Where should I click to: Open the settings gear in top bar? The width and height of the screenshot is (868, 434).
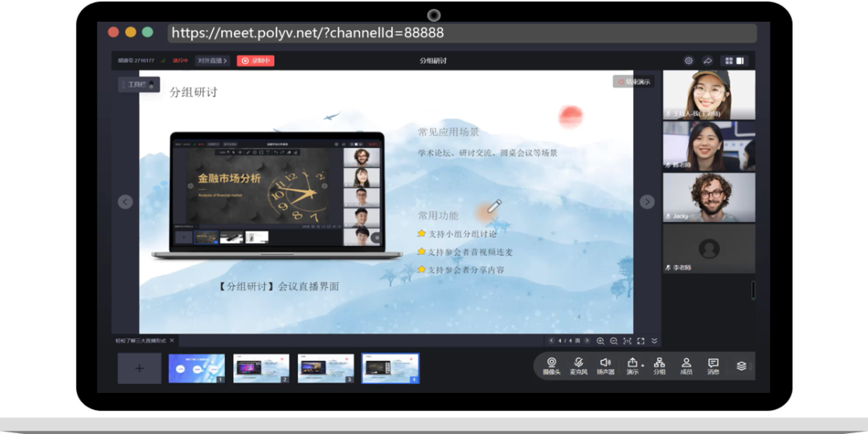coord(689,60)
